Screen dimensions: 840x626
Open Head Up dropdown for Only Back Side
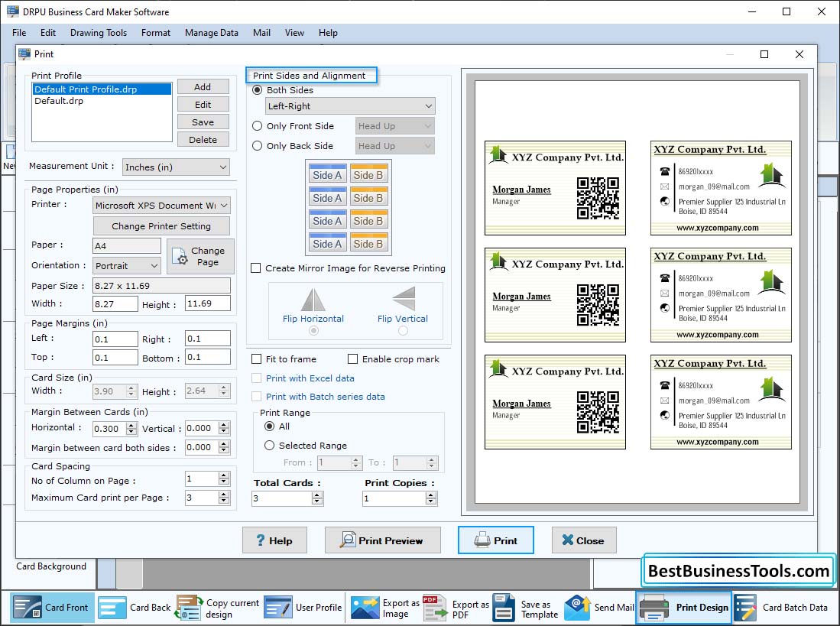coord(395,146)
